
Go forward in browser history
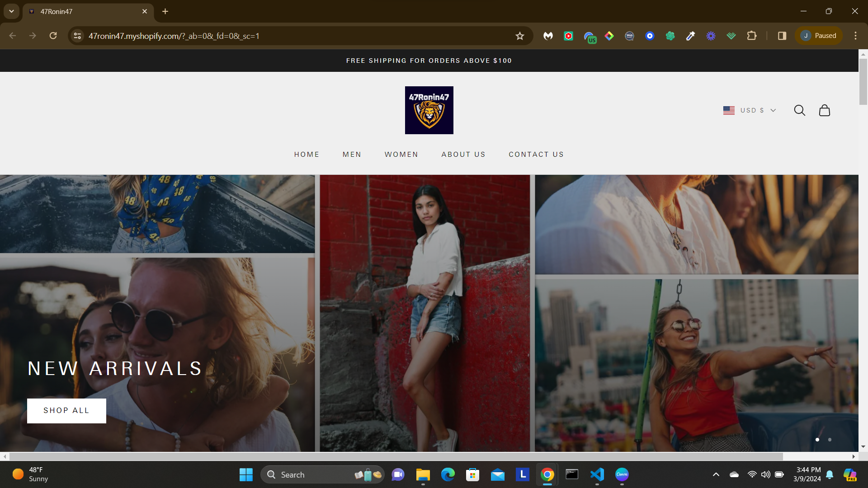click(x=33, y=36)
